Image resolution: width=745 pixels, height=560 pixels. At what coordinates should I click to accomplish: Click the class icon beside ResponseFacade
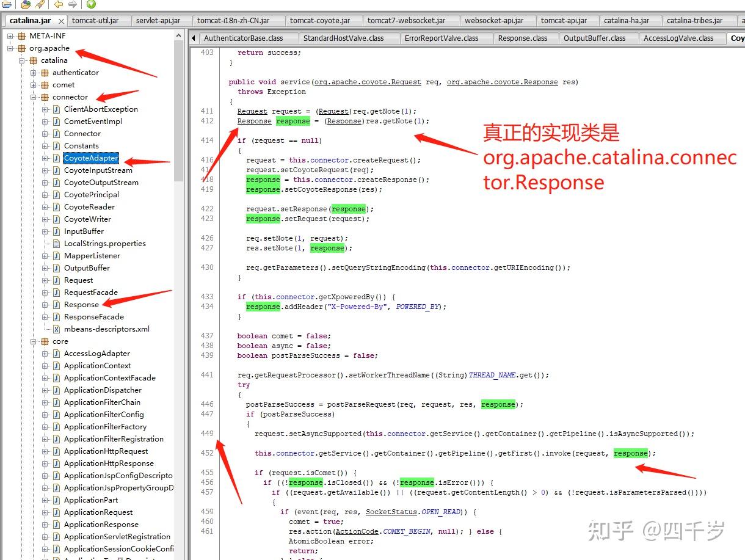pyautogui.click(x=56, y=317)
